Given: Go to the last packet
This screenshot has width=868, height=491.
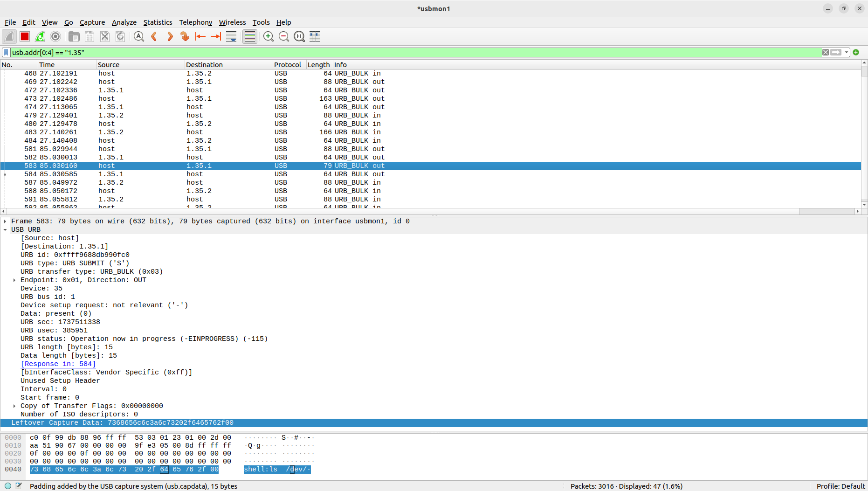Looking at the screenshot, I should pos(216,36).
